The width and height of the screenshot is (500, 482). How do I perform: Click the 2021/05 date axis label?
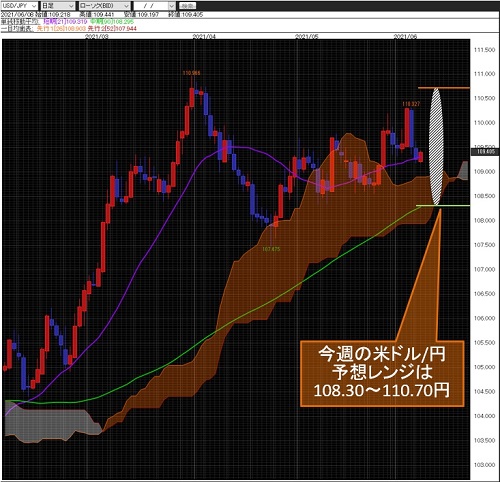(307, 37)
